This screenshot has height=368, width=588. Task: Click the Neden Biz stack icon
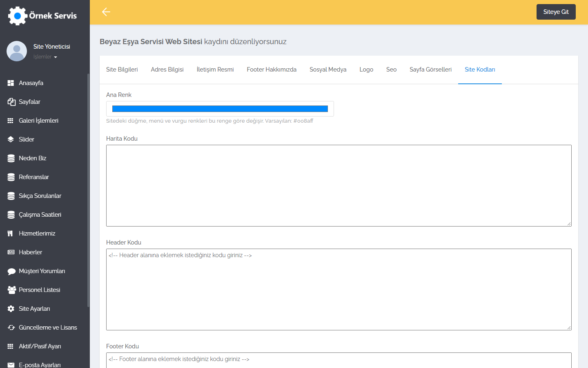[11, 158]
